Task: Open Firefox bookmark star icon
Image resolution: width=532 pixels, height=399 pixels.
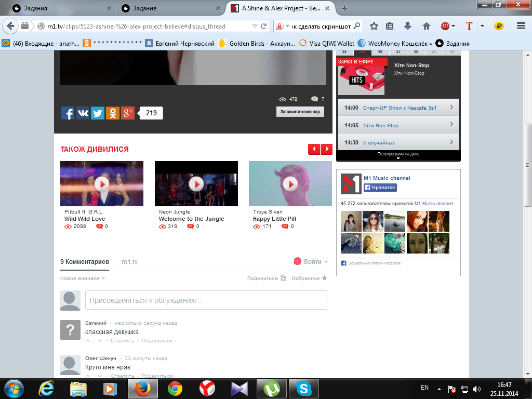Action: tap(374, 26)
